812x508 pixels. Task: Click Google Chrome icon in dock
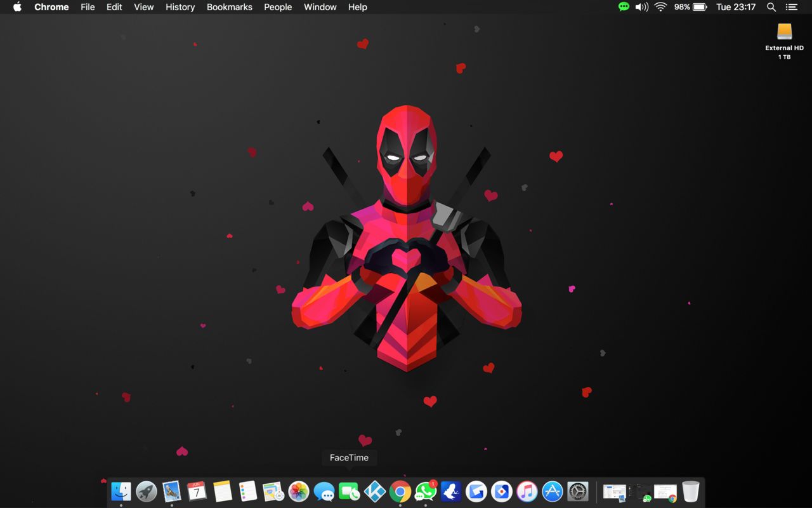400,491
